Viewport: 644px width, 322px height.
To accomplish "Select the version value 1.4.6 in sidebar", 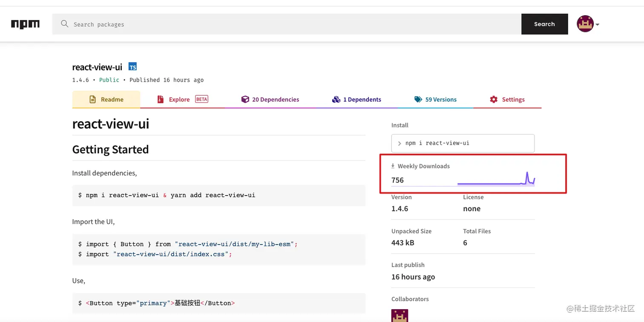I will click(x=400, y=209).
